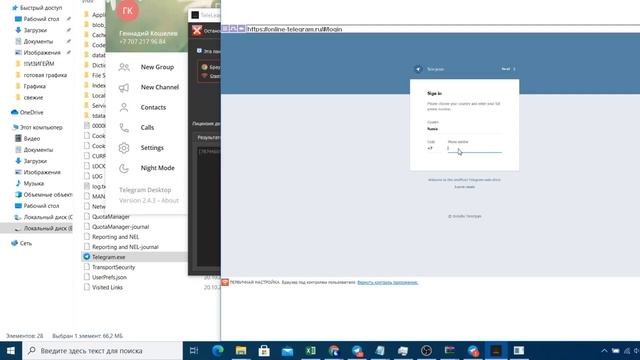Toggle Night Mode entry in Telegram menu
640x360 pixels.
(x=157, y=168)
